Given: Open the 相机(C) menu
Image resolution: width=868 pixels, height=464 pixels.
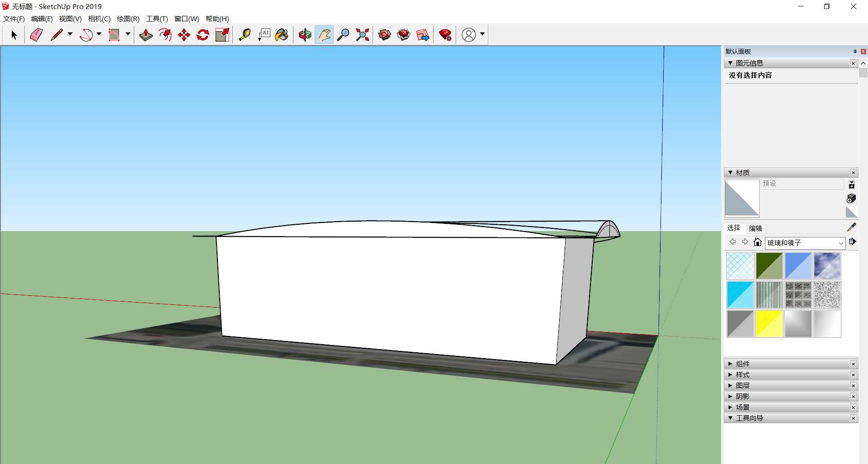Looking at the screenshot, I should 99,19.
